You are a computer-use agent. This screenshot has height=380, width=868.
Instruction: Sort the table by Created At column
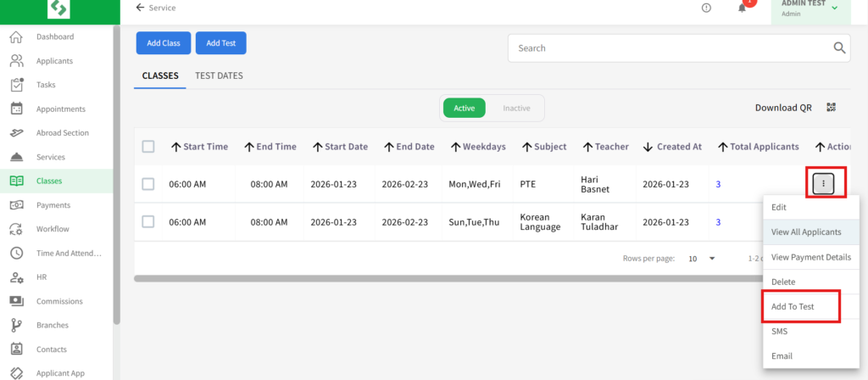673,147
